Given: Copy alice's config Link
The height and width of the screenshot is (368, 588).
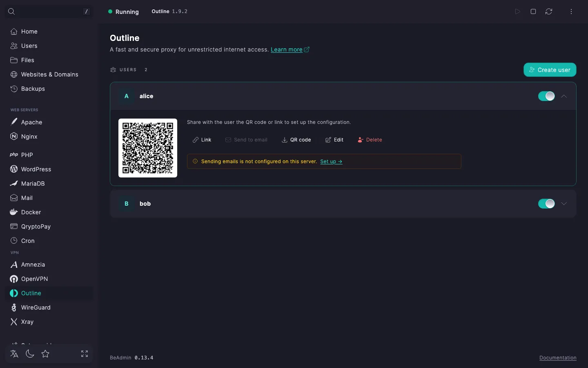Looking at the screenshot, I should 202,140.
